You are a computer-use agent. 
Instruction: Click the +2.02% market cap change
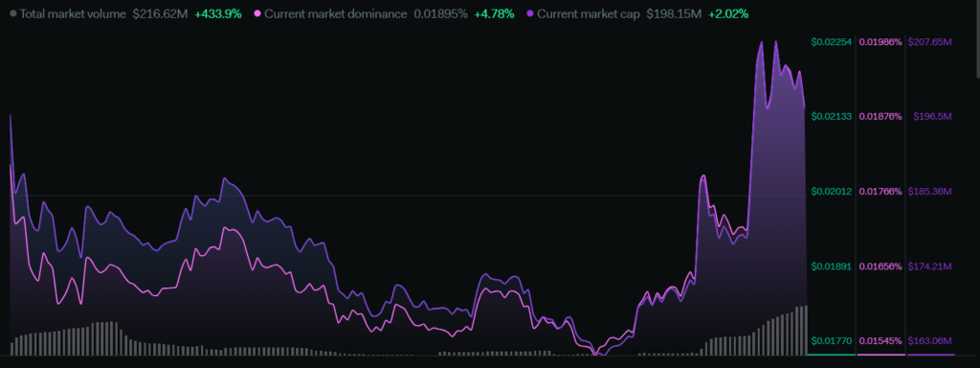(728, 13)
